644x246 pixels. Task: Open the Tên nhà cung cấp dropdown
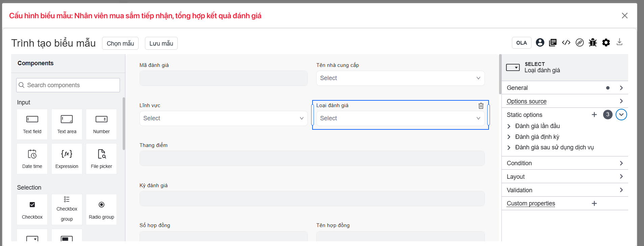[400, 78]
